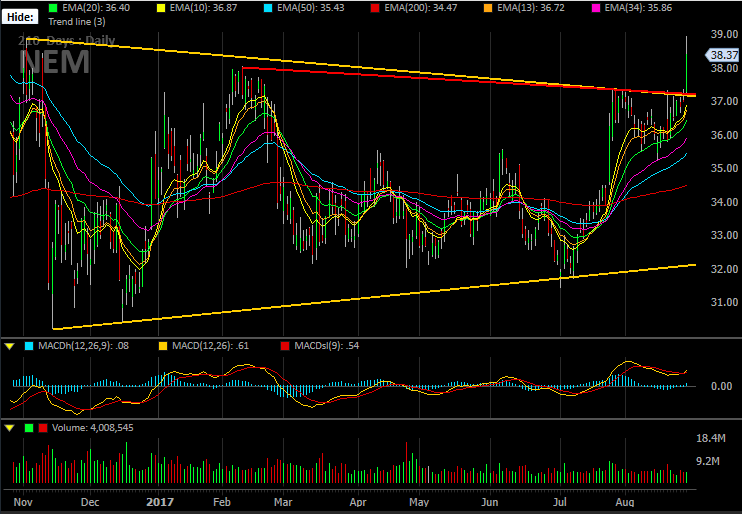Click the cyan MACDh histogram legend square
This screenshot has width=742, height=514.
(29, 346)
